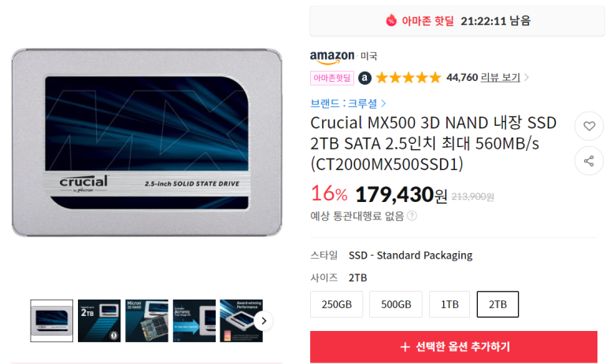The width and height of the screenshot is (614, 364).
Task: Click 선택한 옵션 추가하기 button
Action: 454,347
